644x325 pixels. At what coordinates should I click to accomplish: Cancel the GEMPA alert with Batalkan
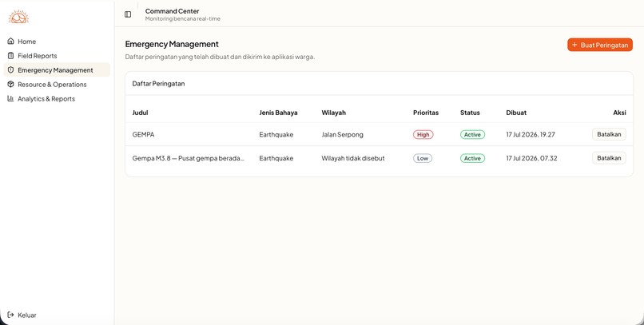[x=609, y=134]
